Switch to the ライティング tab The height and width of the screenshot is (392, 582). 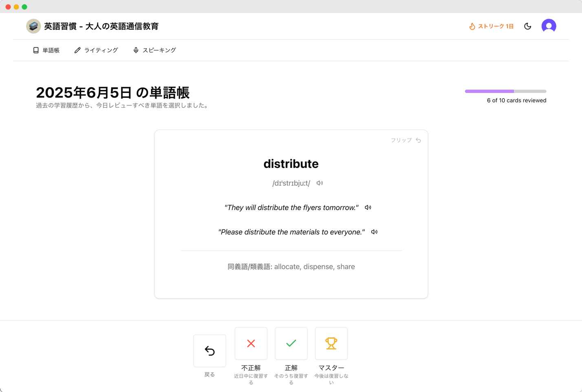coord(96,50)
